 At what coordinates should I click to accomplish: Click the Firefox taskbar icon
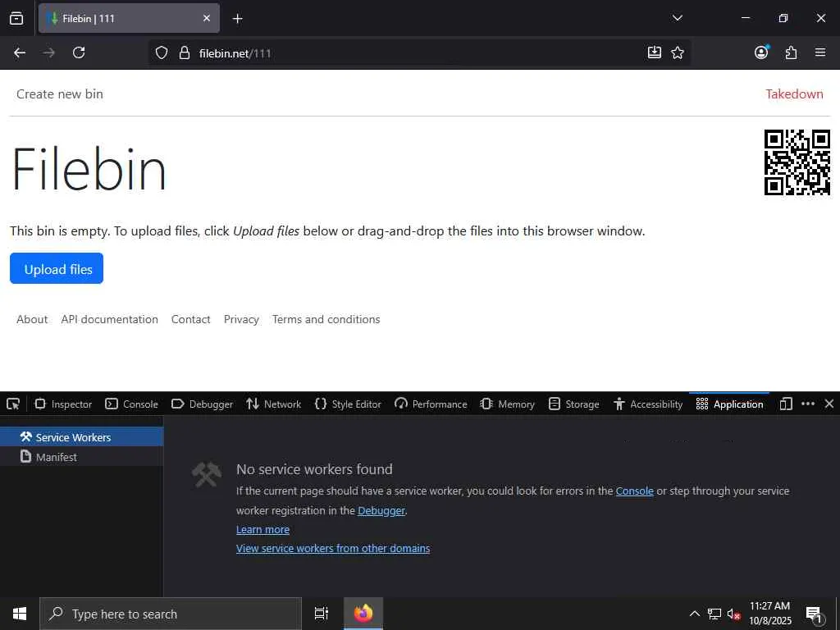[363, 614]
